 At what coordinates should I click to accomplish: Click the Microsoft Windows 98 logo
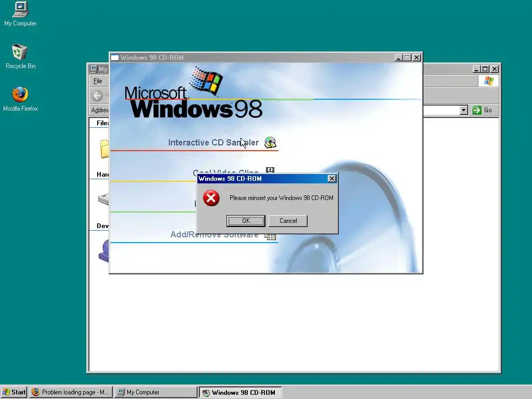[193, 93]
